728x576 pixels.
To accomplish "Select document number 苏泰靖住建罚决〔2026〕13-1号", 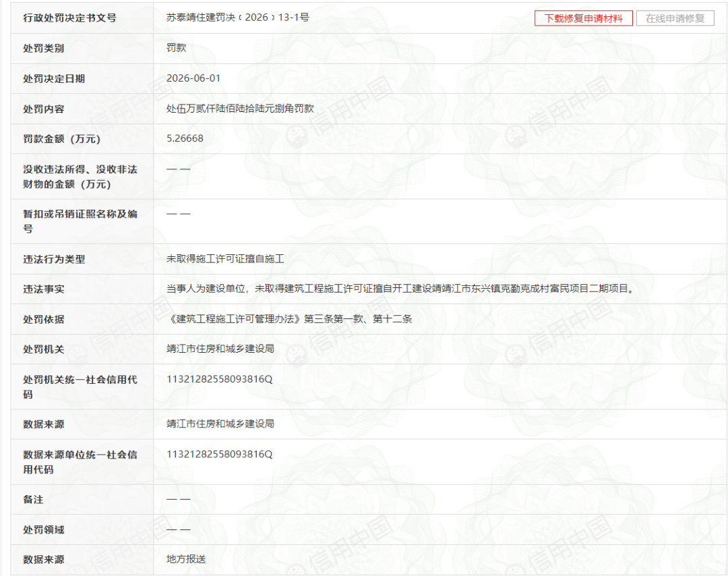I will click(x=238, y=18).
